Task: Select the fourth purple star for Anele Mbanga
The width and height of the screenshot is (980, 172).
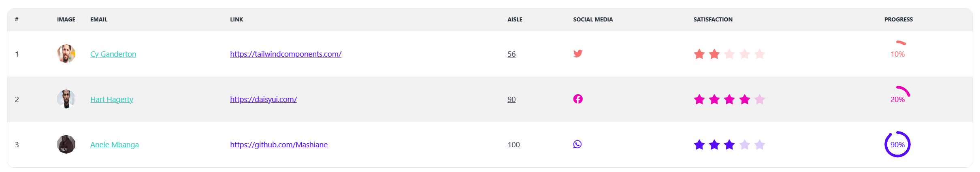Action: [745, 144]
